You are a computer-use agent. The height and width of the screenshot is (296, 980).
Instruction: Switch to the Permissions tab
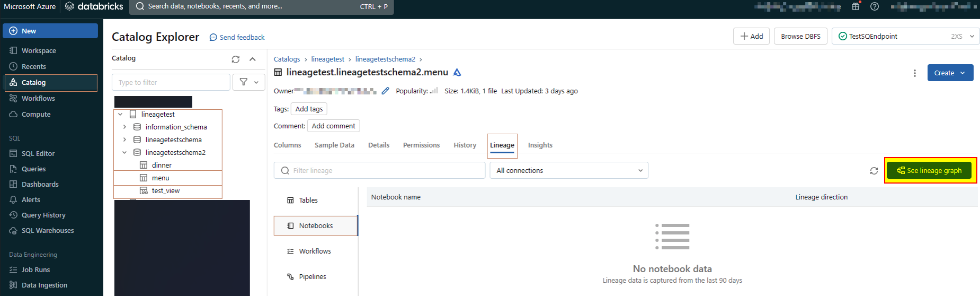421,145
